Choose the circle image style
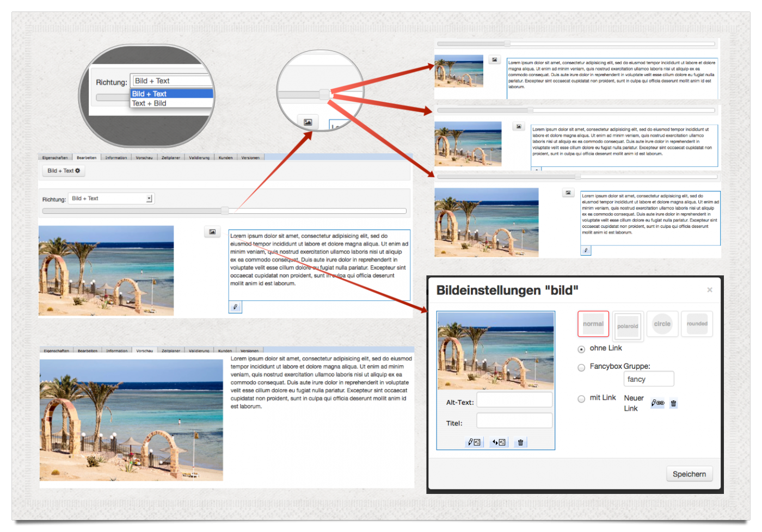The height and width of the screenshot is (532, 762). [662, 324]
